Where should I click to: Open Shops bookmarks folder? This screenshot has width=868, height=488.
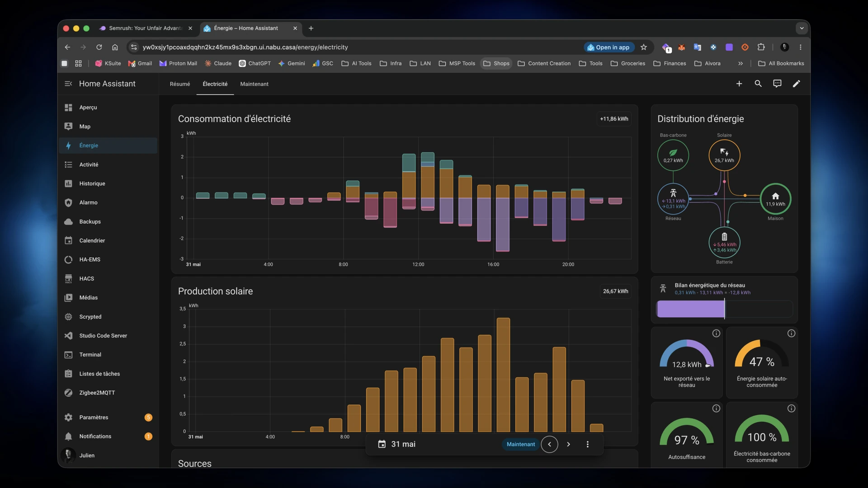[x=496, y=63]
